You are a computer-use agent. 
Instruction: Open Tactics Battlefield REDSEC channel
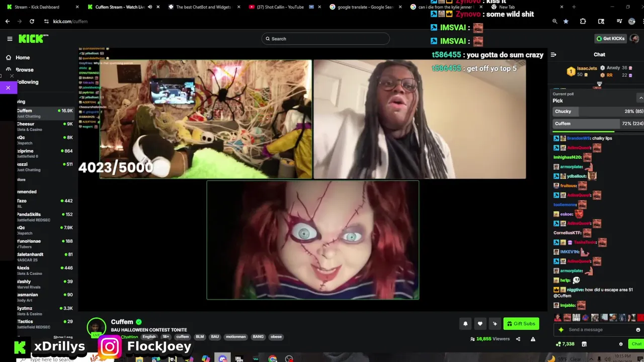point(44,324)
